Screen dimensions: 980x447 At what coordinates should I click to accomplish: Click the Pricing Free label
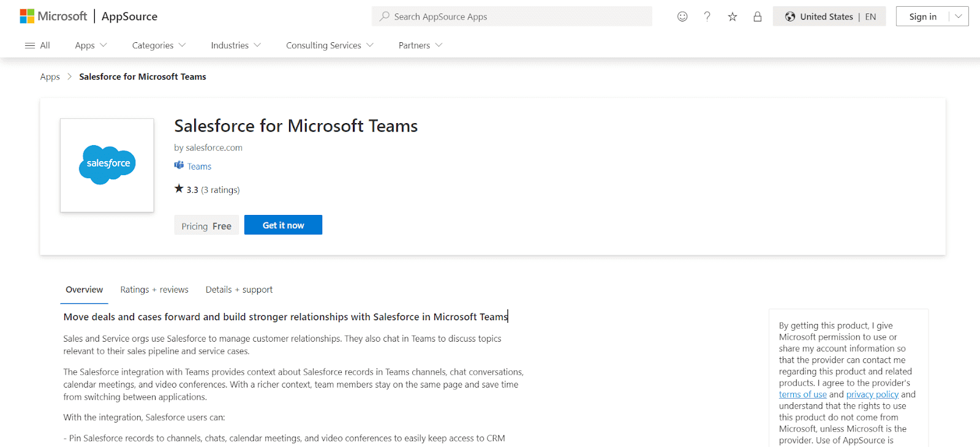(206, 226)
